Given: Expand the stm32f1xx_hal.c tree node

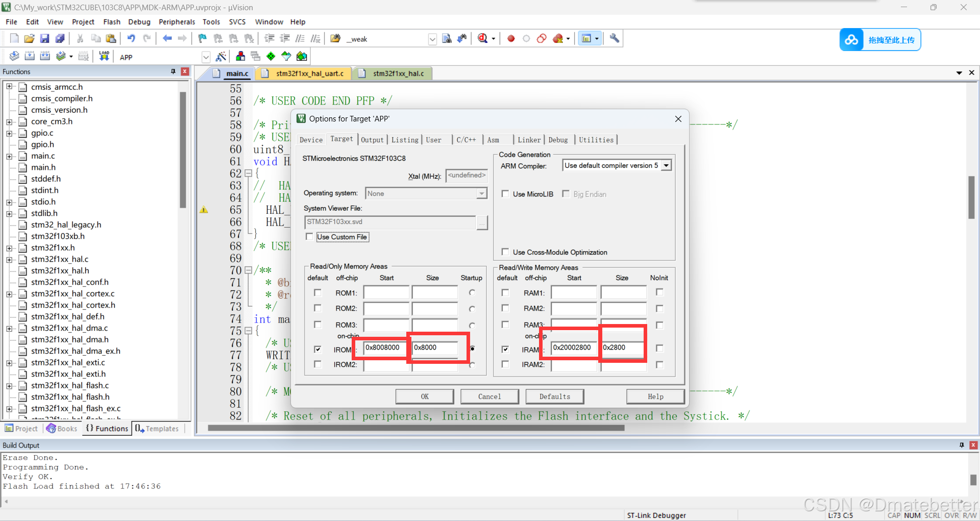Looking at the screenshot, I should coord(9,259).
